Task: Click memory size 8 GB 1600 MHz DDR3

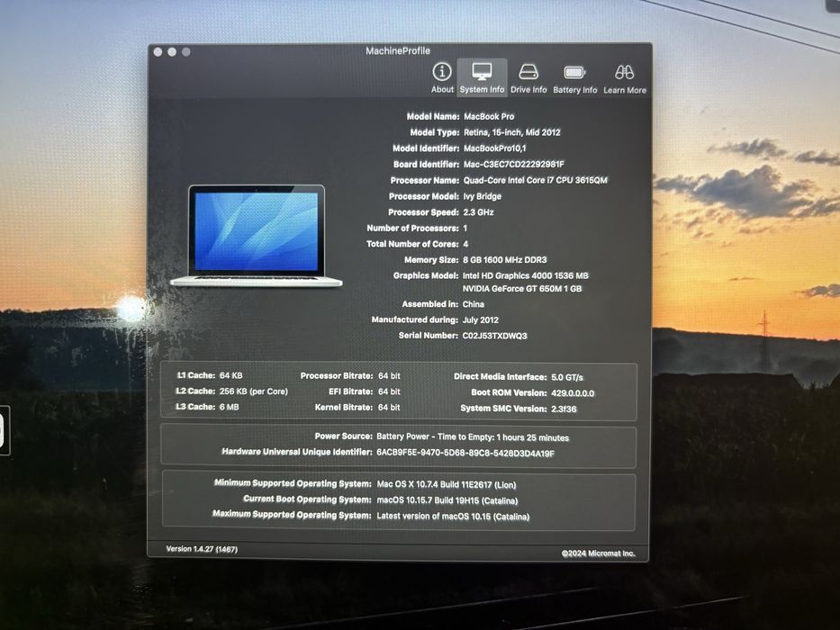Action: coord(505,260)
